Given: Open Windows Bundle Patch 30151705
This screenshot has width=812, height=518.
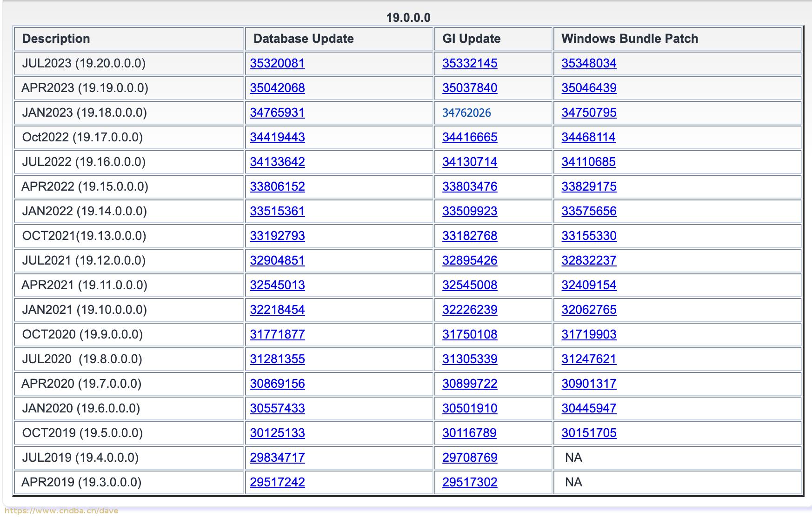Looking at the screenshot, I should pos(589,433).
